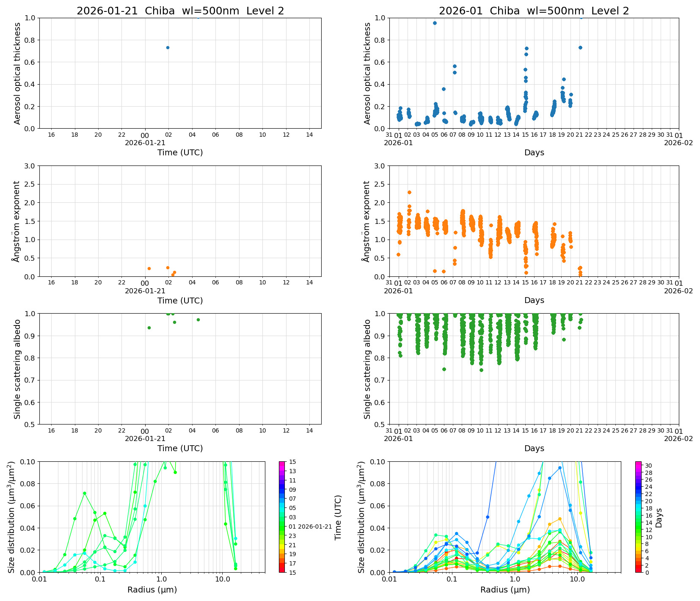Click the monthly AOT point near 0.56 on day 07
Viewport: 700px width, 601px height.
point(455,66)
